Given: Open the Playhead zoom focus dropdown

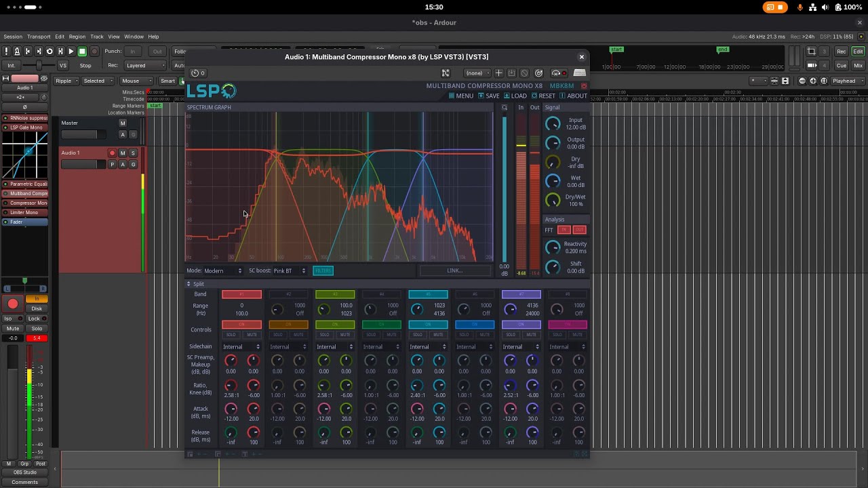Looking at the screenshot, I should [x=847, y=81].
